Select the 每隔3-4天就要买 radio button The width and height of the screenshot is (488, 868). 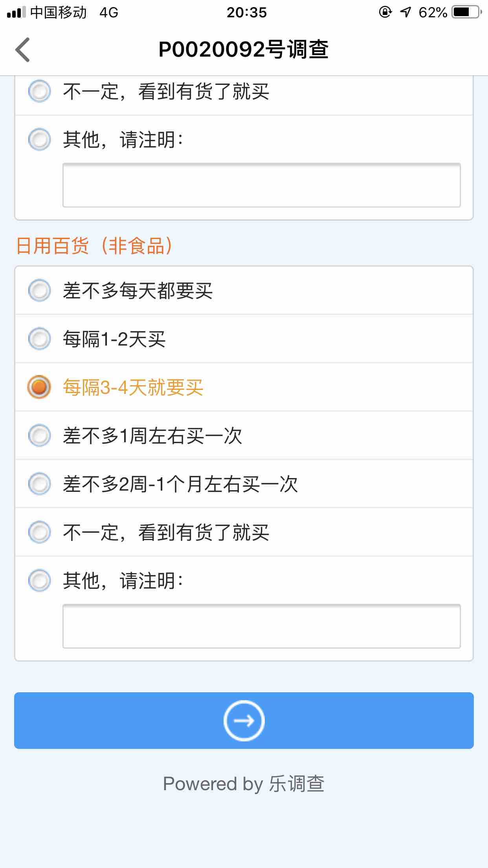(40, 387)
